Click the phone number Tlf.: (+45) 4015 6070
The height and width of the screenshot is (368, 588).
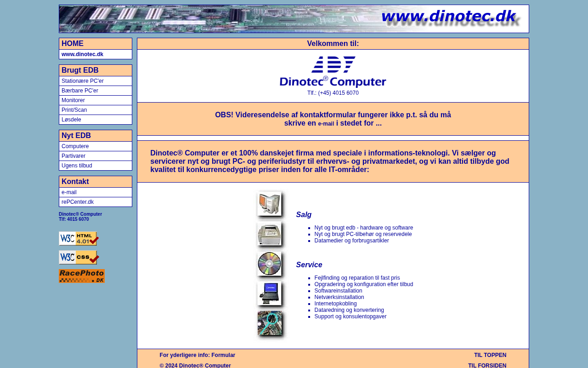(x=333, y=93)
